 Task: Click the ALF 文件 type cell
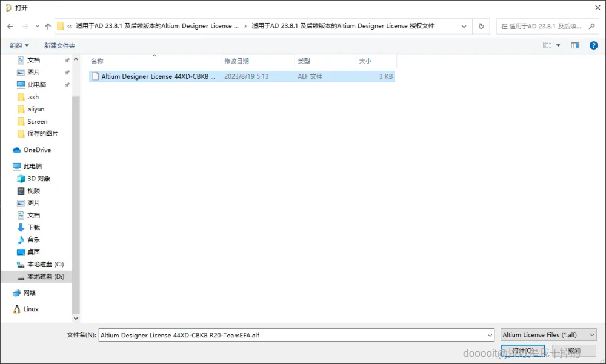coord(310,76)
